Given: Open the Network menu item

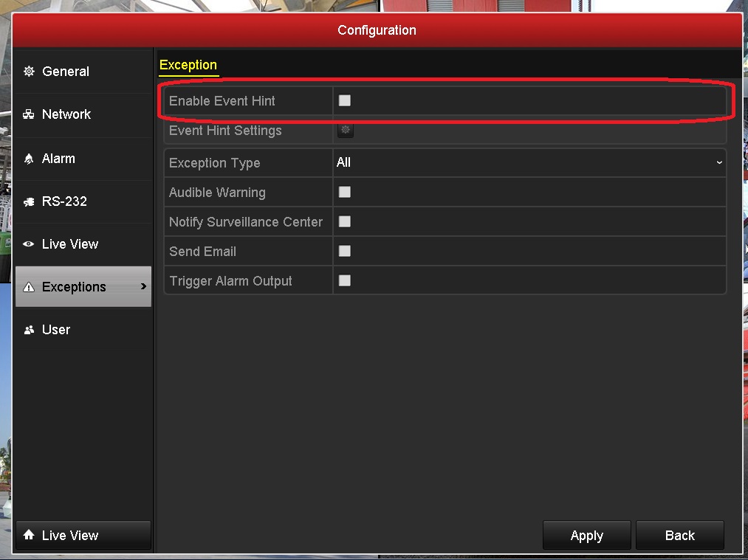Looking at the screenshot, I should [66, 114].
